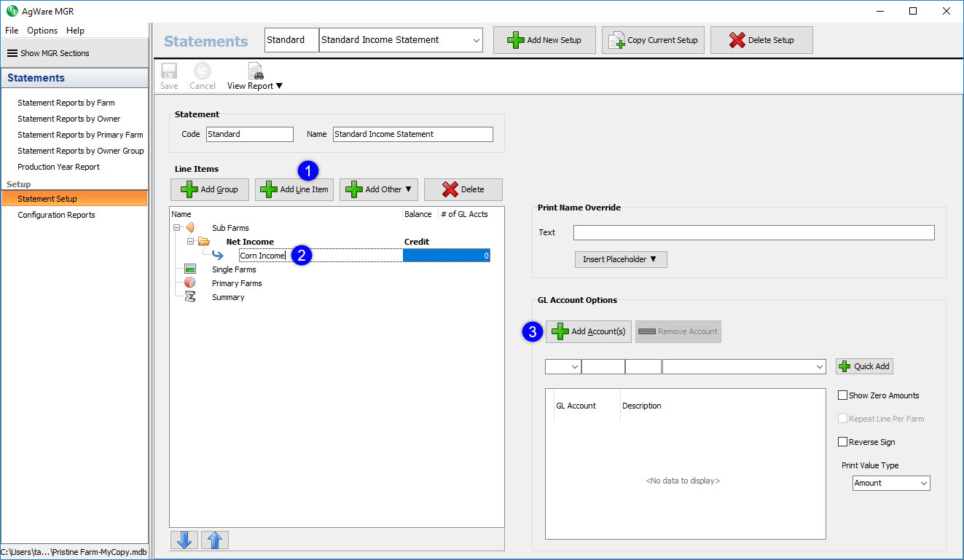The height and width of the screenshot is (560, 964).
Task: Click the move up blue arrow
Action: (215, 540)
